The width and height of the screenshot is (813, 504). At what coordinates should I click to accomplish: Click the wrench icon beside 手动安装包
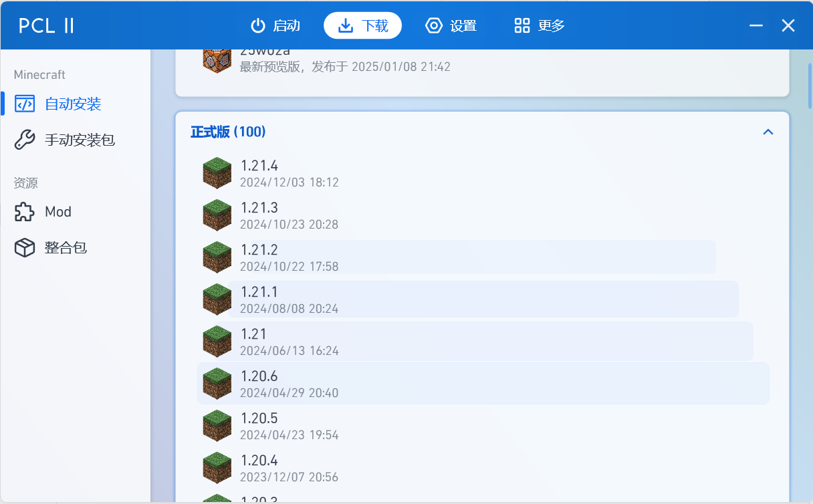24,139
